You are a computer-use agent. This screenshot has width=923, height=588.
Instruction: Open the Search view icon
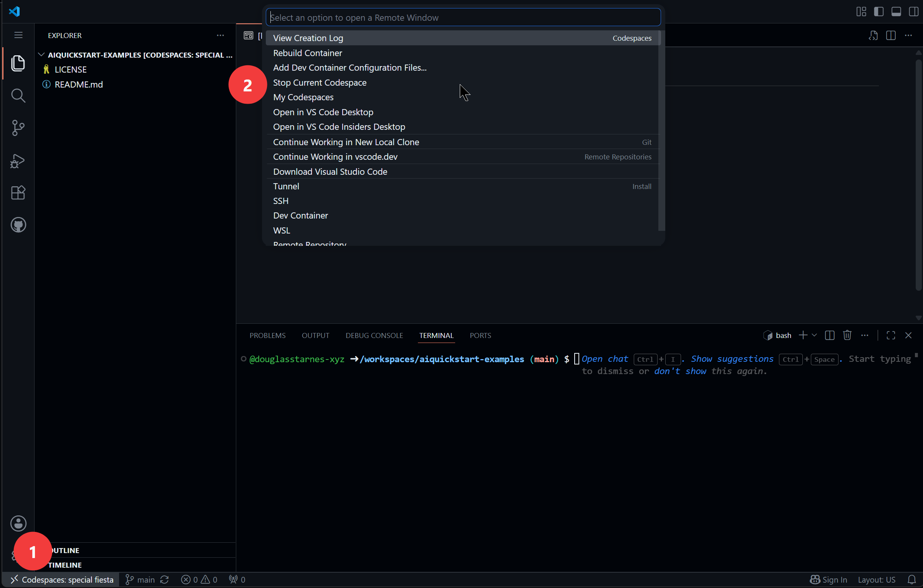[x=18, y=96]
